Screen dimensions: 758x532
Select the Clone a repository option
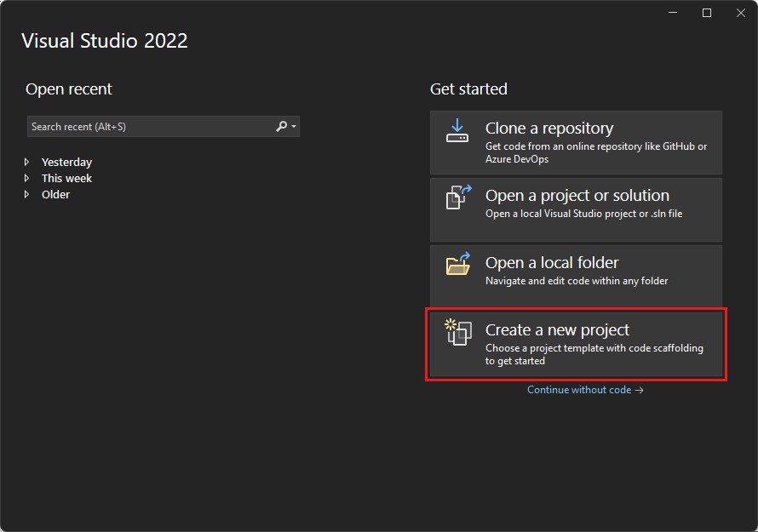576,142
